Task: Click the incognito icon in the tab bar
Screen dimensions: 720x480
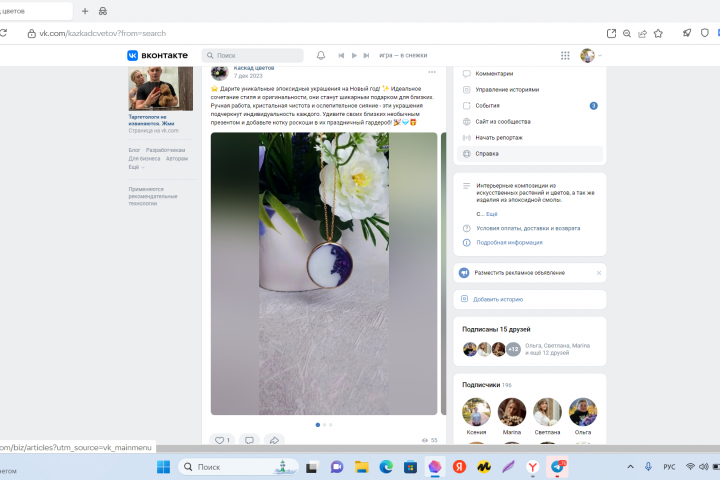Action: click(103, 11)
